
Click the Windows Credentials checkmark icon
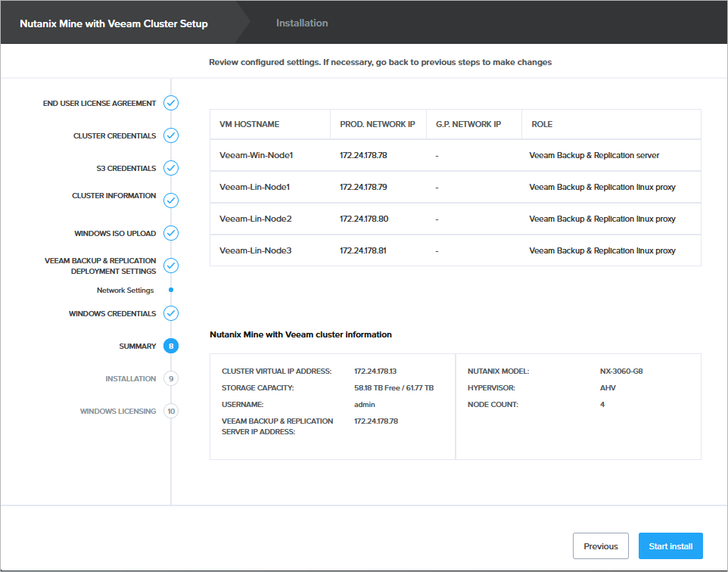pyautogui.click(x=171, y=313)
